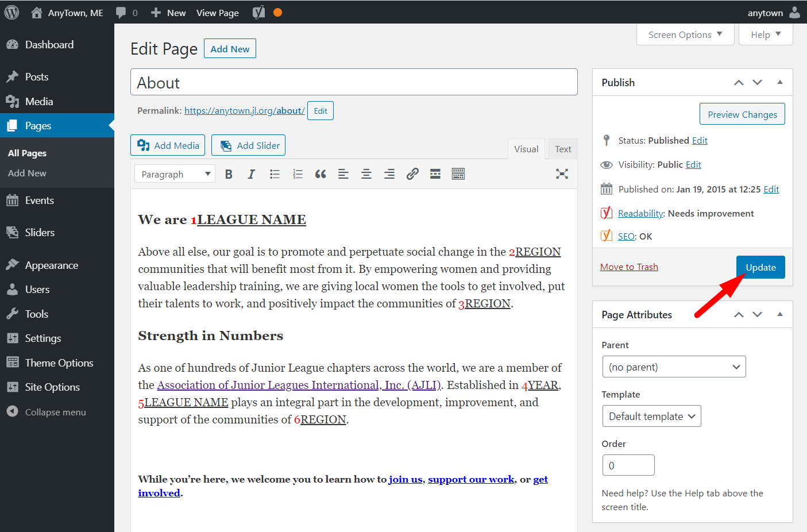Open the Users menu

[x=57, y=290]
